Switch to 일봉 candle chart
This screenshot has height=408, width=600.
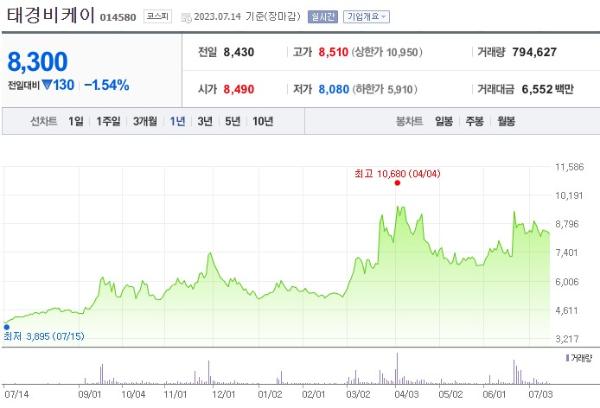coord(444,121)
